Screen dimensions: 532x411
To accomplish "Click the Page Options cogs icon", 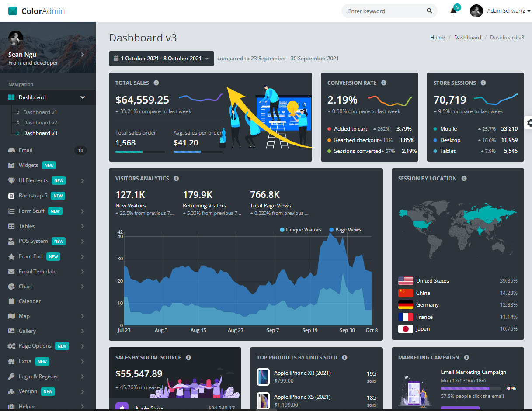I will (11, 346).
